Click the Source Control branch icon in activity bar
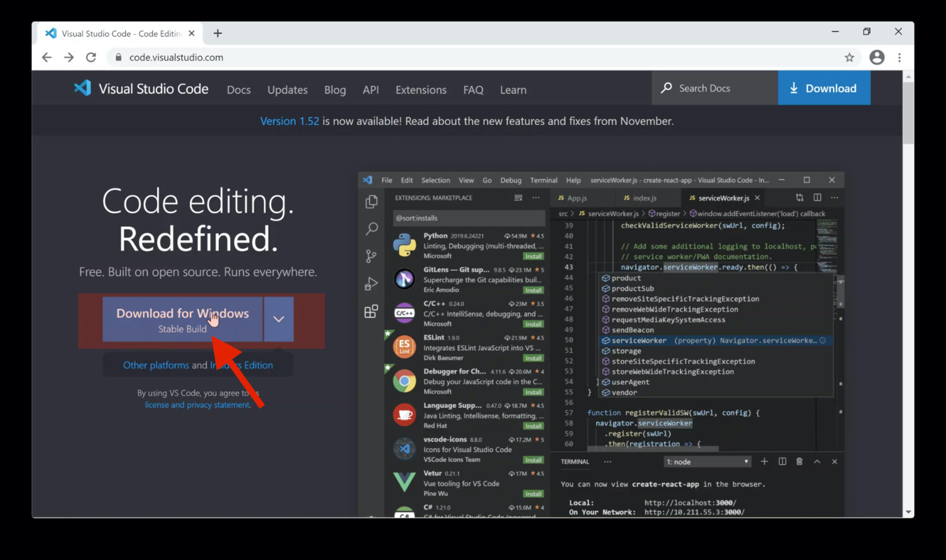 pos(371,256)
